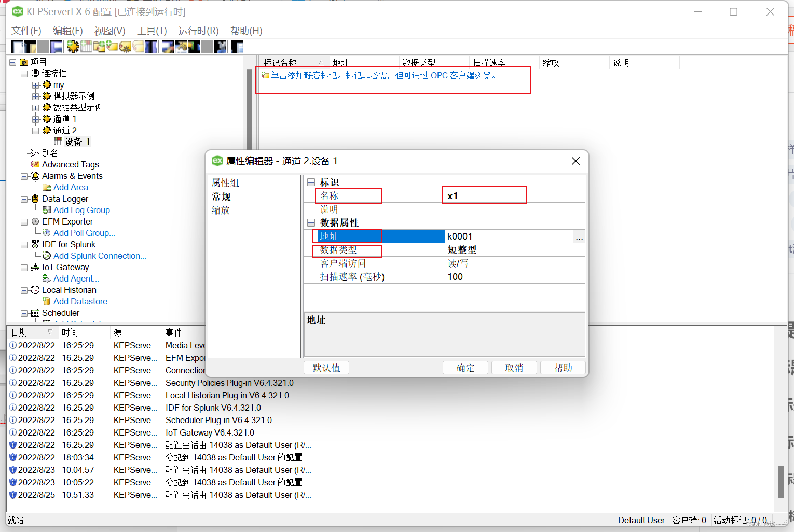Click the Add Splunk Connection... link
This screenshot has height=532, width=794.
click(100, 256)
